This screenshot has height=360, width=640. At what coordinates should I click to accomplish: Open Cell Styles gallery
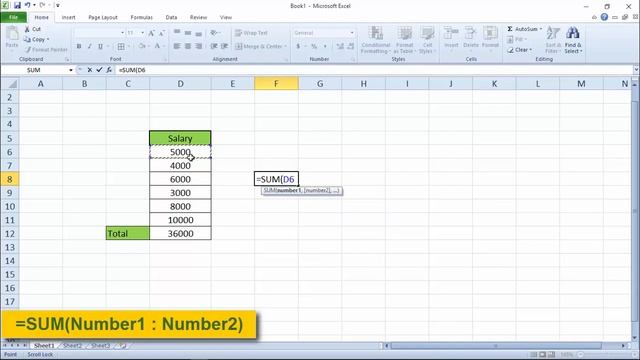point(427,40)
